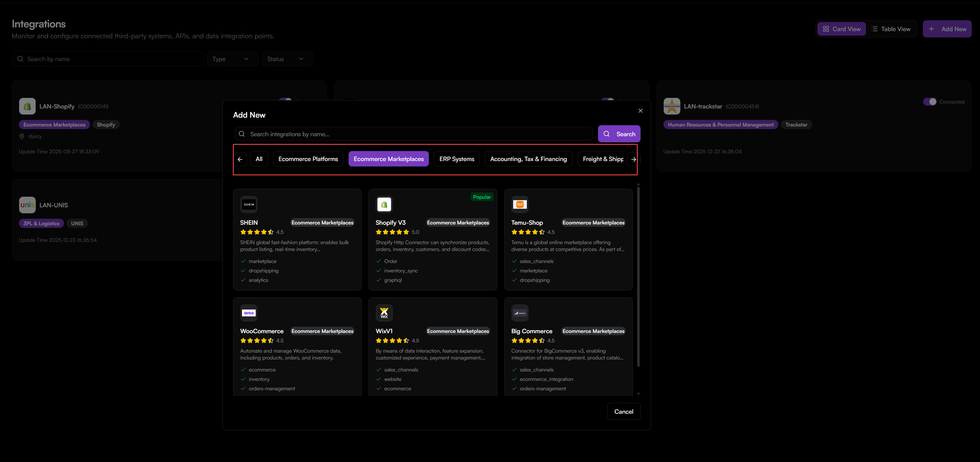Viewport: 980px width, 462px height.
Task: Click the WooCommerce logo icon
Action: (x=249, y=313)
